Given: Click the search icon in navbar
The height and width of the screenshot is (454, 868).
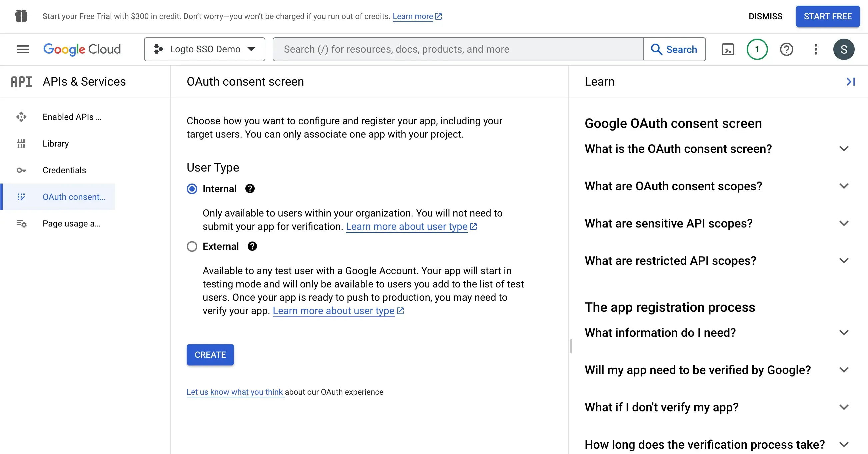Looking at the screenshot, I should (656, 49).
